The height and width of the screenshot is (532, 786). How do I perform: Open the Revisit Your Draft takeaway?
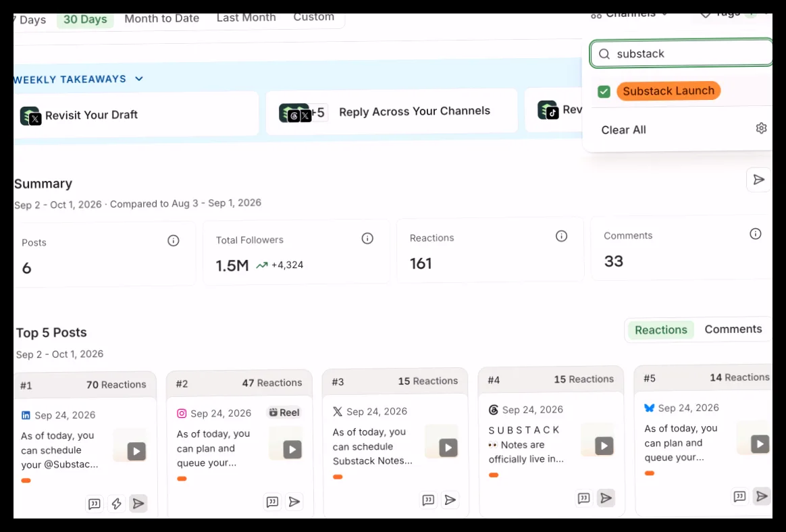(x=136, y=114)
